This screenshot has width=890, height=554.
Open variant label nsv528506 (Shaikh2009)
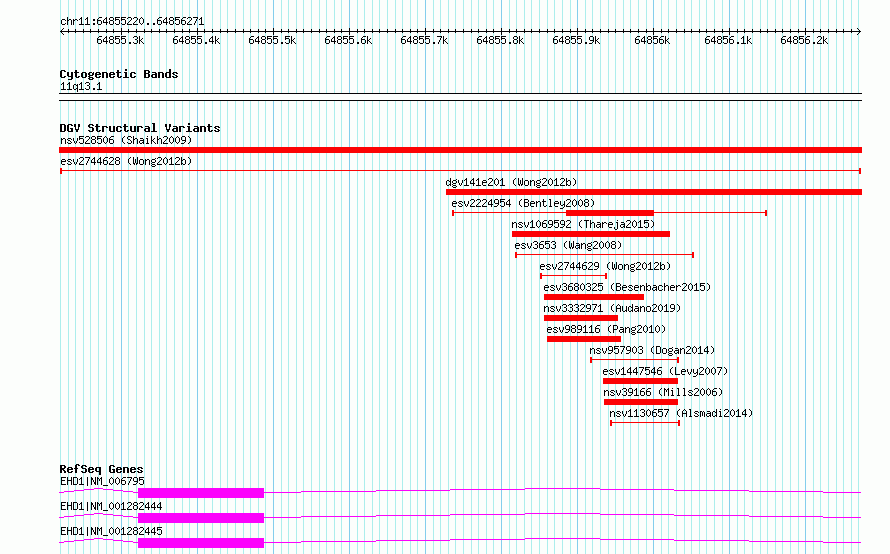coord(126,140)
